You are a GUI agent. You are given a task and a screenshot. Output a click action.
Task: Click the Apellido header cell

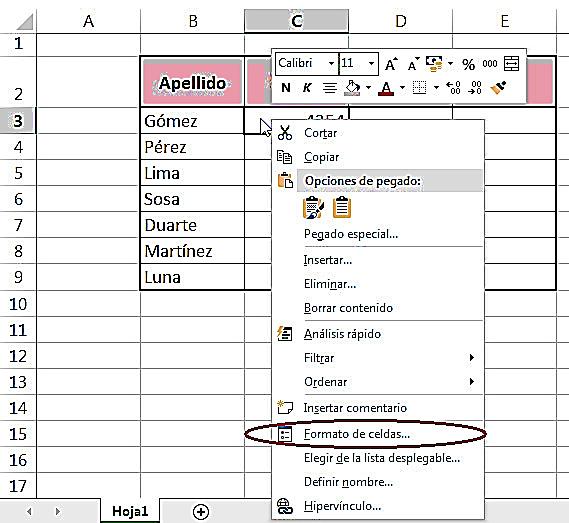(192, 82)
